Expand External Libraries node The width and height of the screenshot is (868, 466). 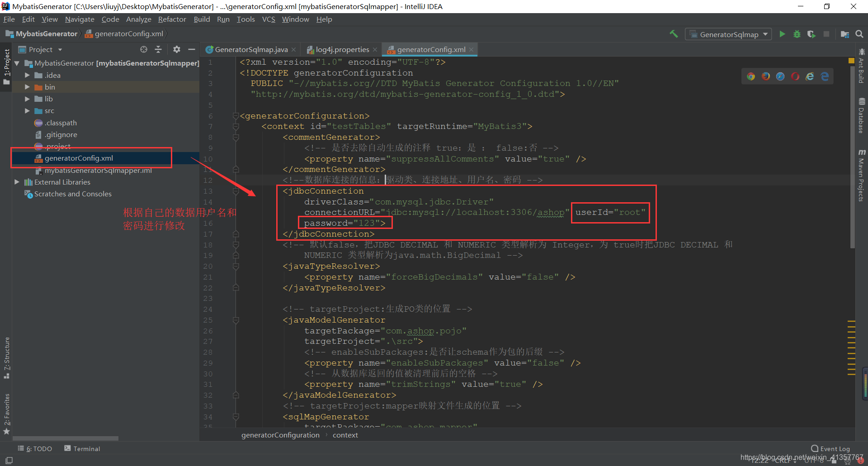coord(17,182)
